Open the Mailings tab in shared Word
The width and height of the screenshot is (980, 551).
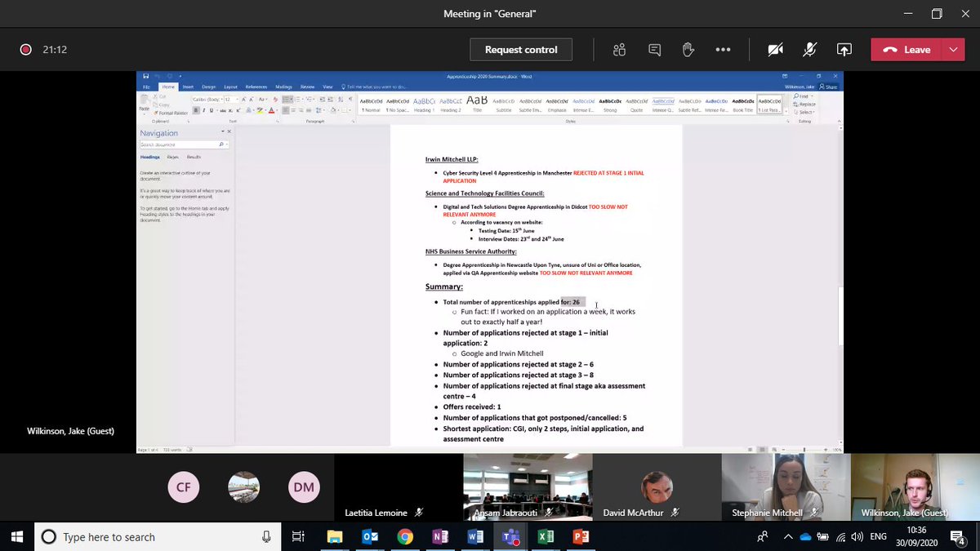point(284,87)
